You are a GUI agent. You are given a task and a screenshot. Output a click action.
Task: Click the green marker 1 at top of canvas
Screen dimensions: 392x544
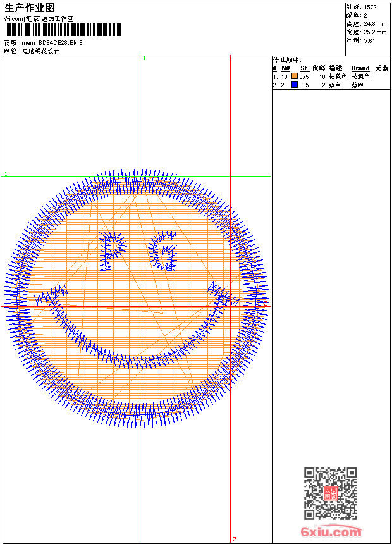point(144,58)
